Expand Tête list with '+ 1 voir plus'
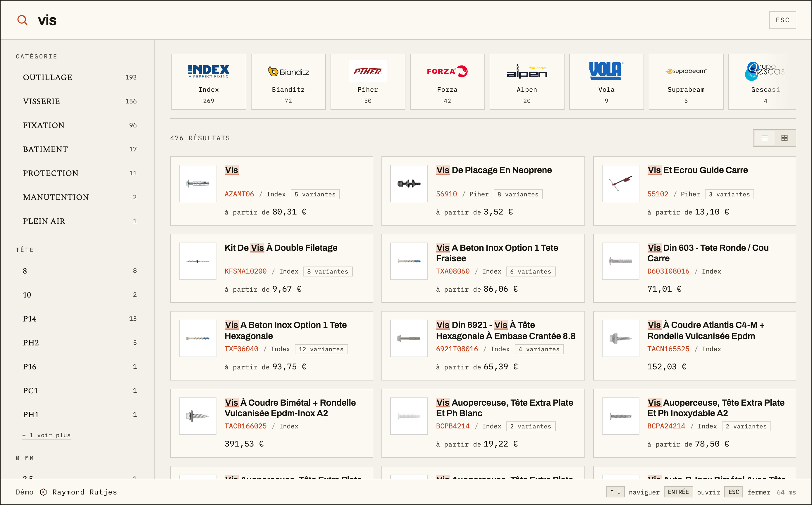Image resolution: width=812 pixels, height=505 pixels. 47,435
